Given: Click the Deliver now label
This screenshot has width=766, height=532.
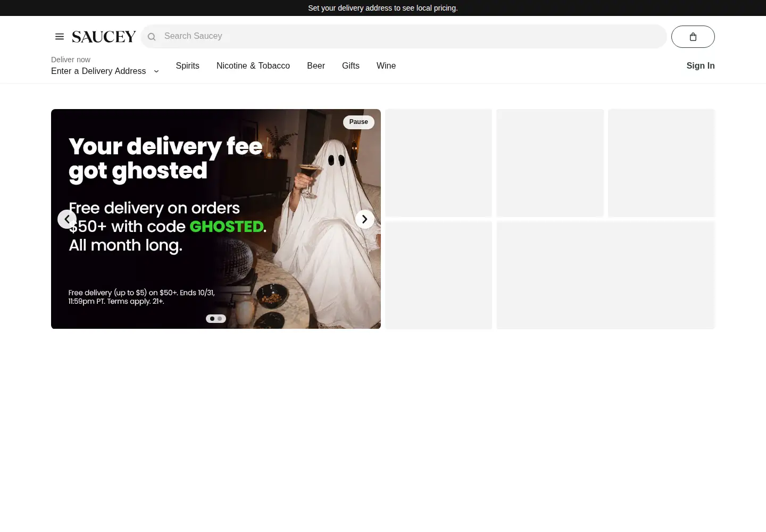Looking at the screenshot, I should [71, 60].
